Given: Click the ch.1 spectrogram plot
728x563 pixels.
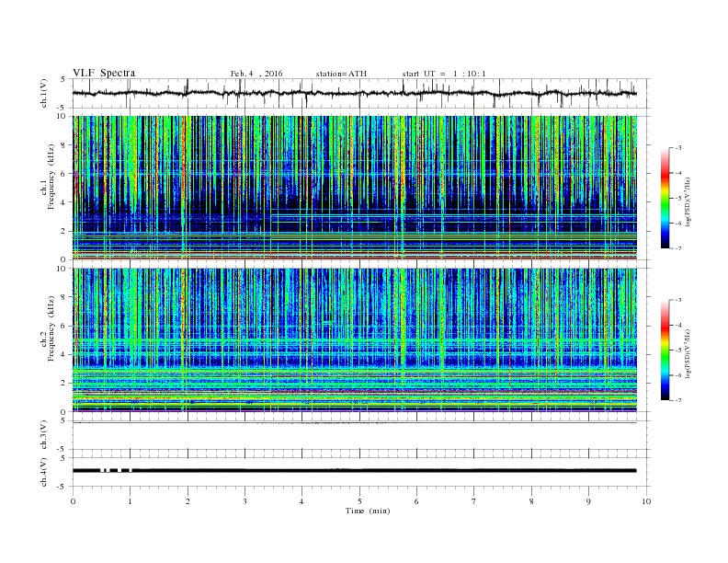Looking at the screenshot, I should coord(355,188).
